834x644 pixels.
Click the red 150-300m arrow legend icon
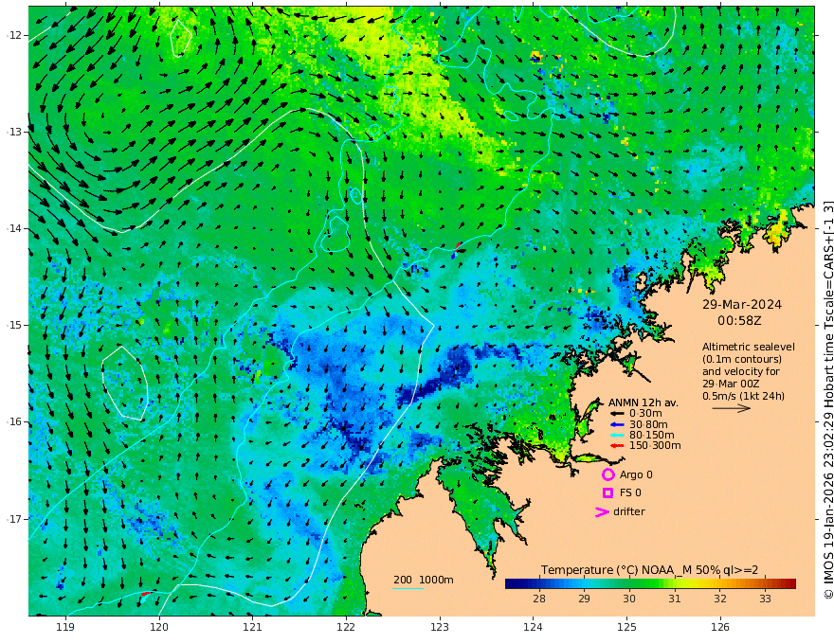coord(617,446)
